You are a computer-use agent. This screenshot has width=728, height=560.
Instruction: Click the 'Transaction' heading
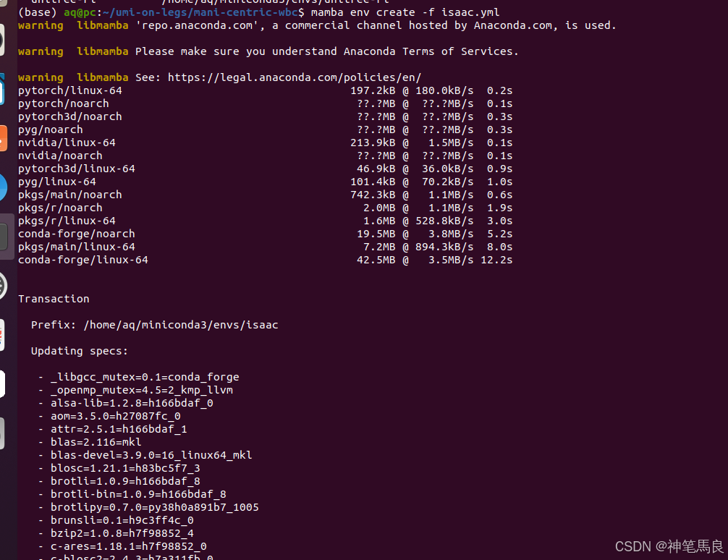(54, 299)
